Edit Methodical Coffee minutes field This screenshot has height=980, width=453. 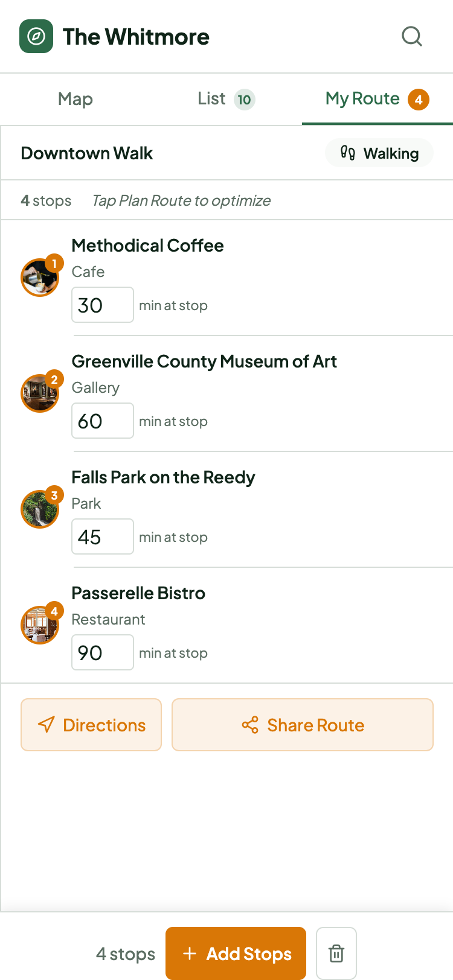102,305
